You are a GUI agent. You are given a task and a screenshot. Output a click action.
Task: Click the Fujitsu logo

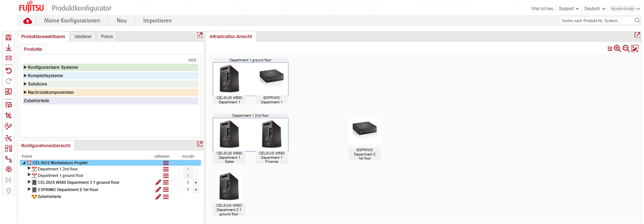tap(32, 8)
